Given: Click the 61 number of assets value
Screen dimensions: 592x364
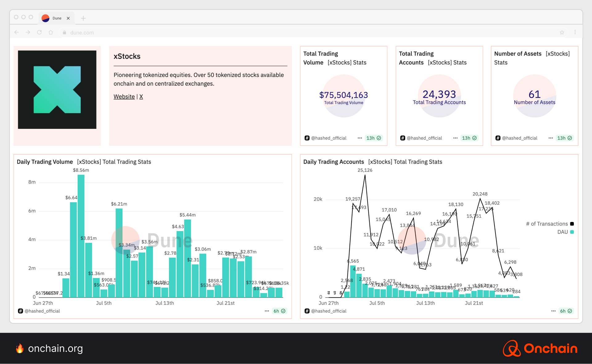Looking at the screenshot, I should [534, 94].
